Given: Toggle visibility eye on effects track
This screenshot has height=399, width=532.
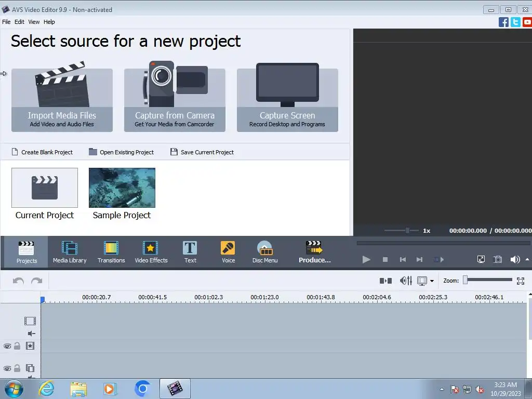Looking at the screenshot, I should [x=7, y=346].
